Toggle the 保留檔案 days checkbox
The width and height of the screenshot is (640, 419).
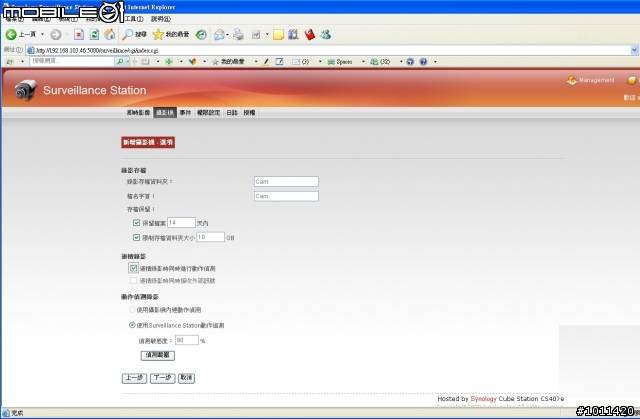point(137,223)
